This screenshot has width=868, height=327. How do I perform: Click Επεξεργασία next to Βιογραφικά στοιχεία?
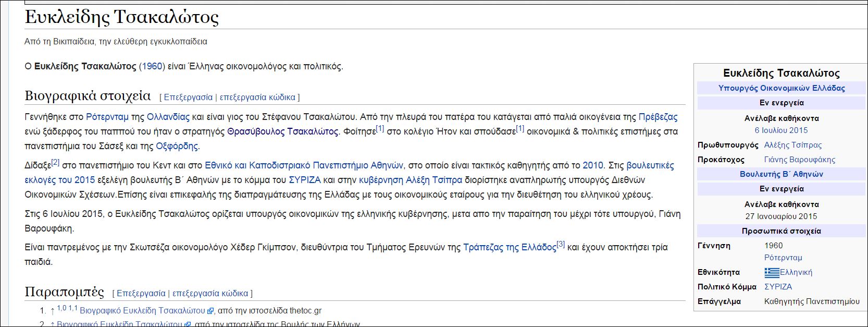point(188,97)
